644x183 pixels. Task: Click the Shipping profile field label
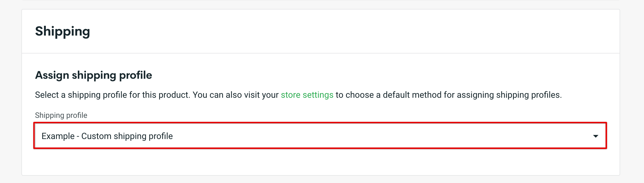pyautogui.click(x=61, y=115)
